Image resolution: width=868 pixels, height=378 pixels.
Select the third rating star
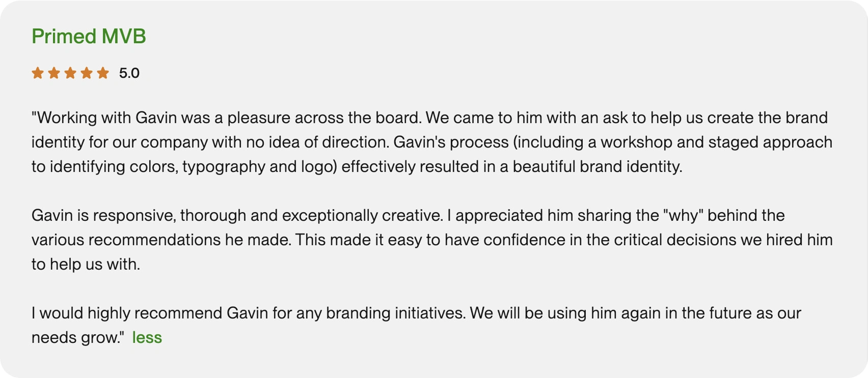point(70,73)
